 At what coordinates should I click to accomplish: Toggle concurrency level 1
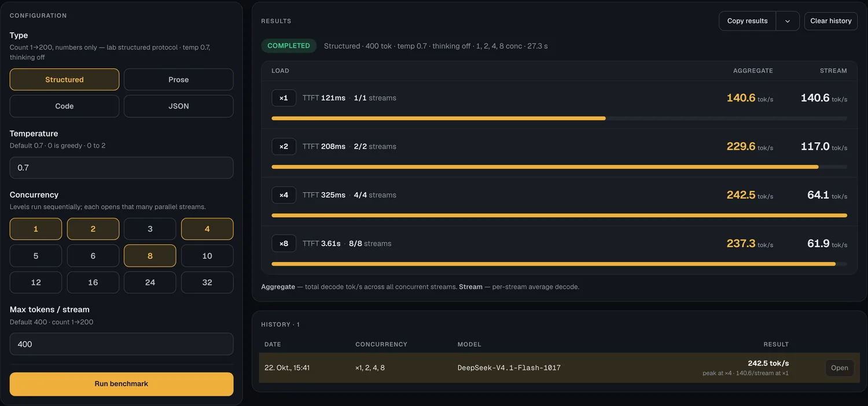(36, 229)
